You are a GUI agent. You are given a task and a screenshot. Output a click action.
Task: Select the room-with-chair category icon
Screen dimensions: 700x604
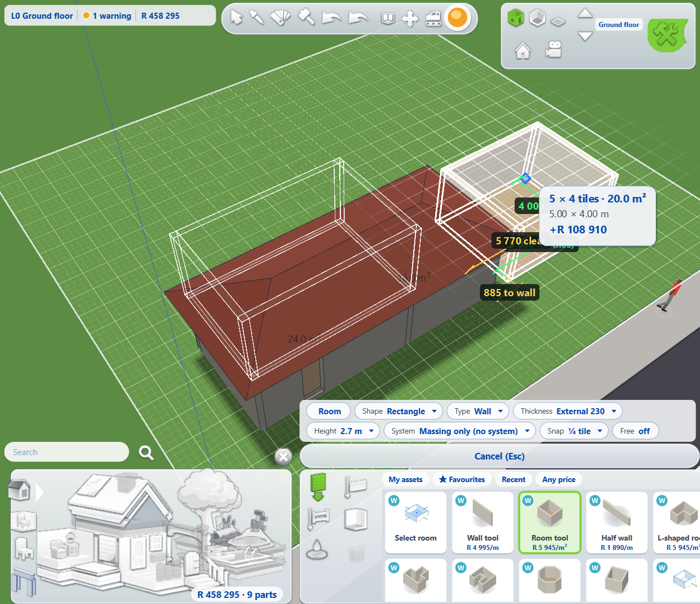click(x=23, y=520)
